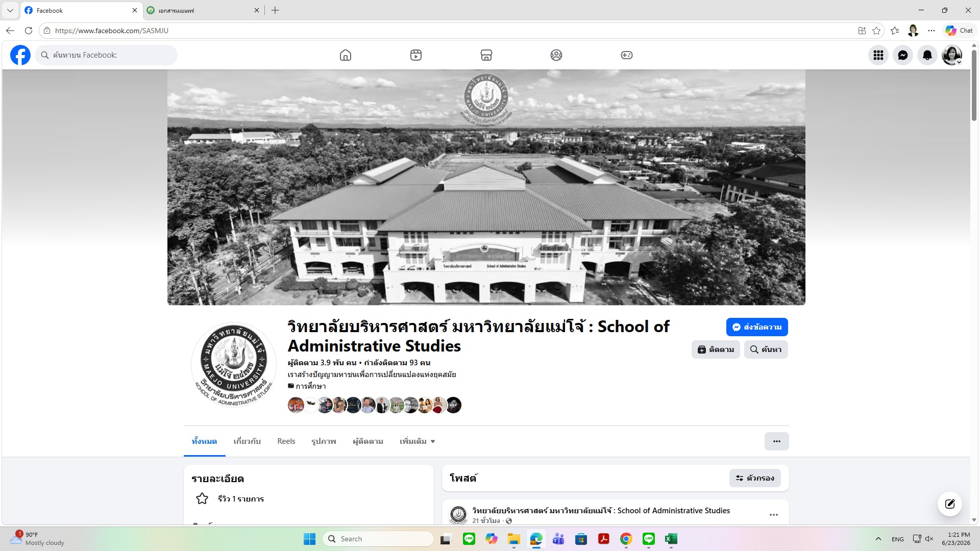Open the Facebook Home feed icon
This screenshot has width=980, height=551.
[346, 55]
